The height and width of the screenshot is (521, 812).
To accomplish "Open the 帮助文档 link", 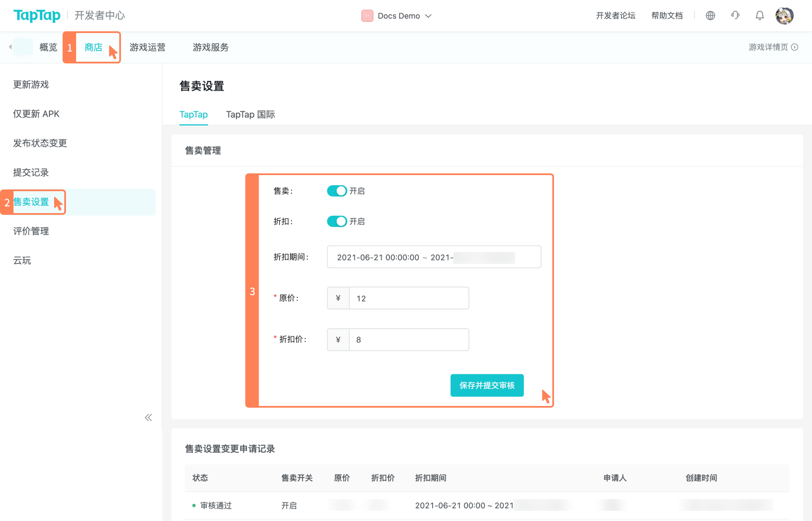I will (x=667, y=15).
